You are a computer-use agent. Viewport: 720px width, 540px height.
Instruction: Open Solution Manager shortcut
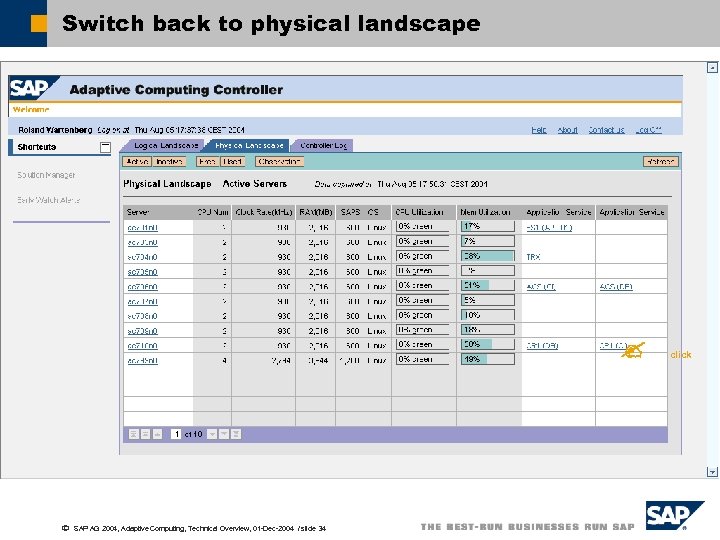click(46, 175)
